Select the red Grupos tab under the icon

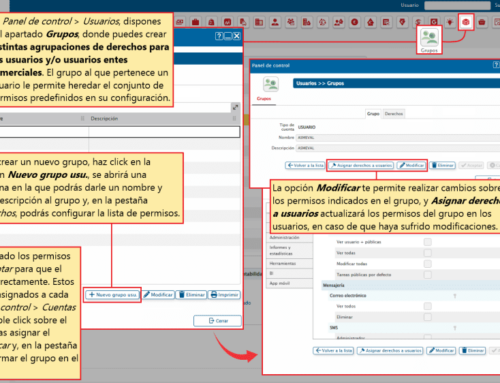point(264,99)
